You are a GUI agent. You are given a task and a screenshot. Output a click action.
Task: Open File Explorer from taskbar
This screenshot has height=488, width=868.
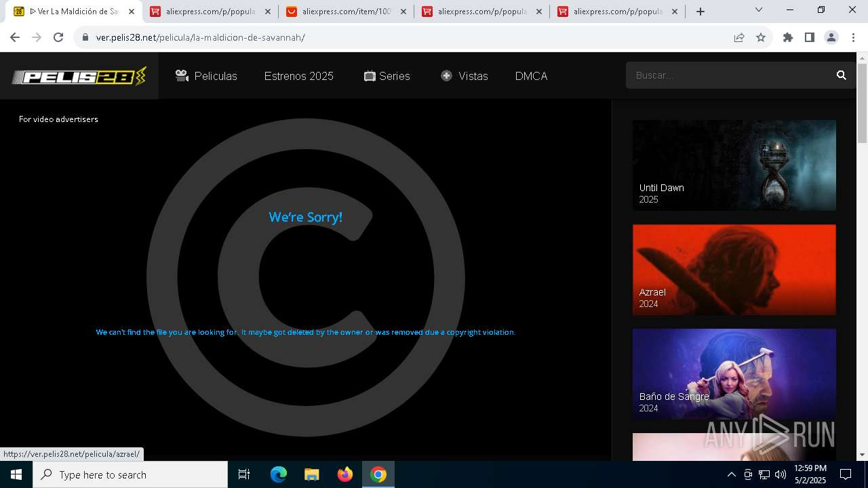click(x=311, y=474)
